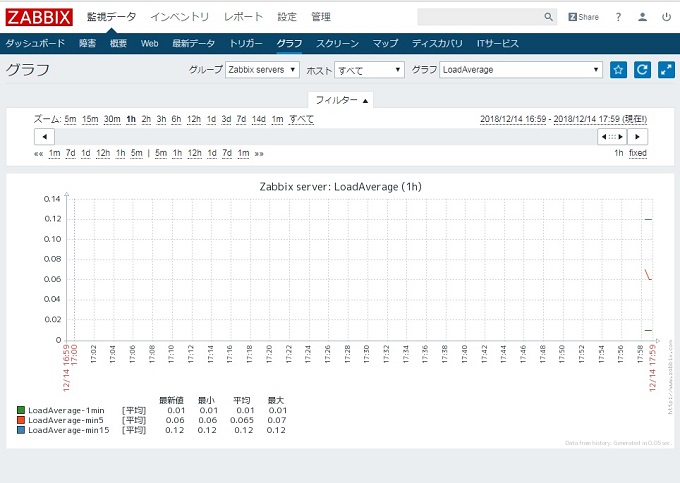Open the 管理 top menu
680x483 pixels.
click(321, 17)
